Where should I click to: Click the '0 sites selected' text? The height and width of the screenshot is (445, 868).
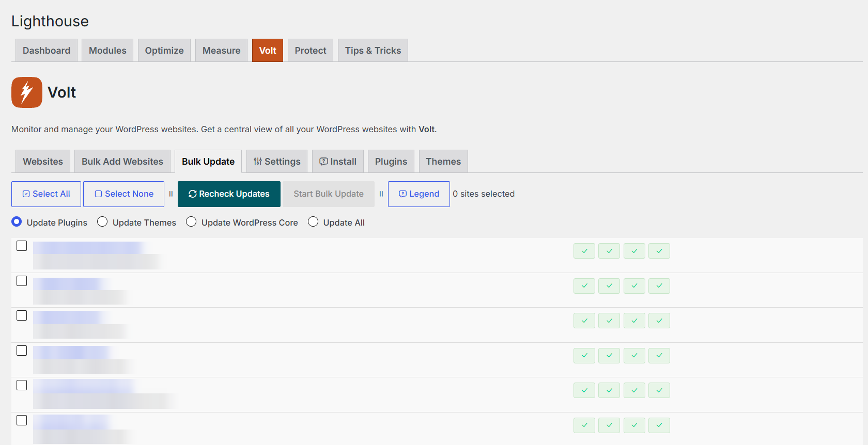tap(484, 194)
